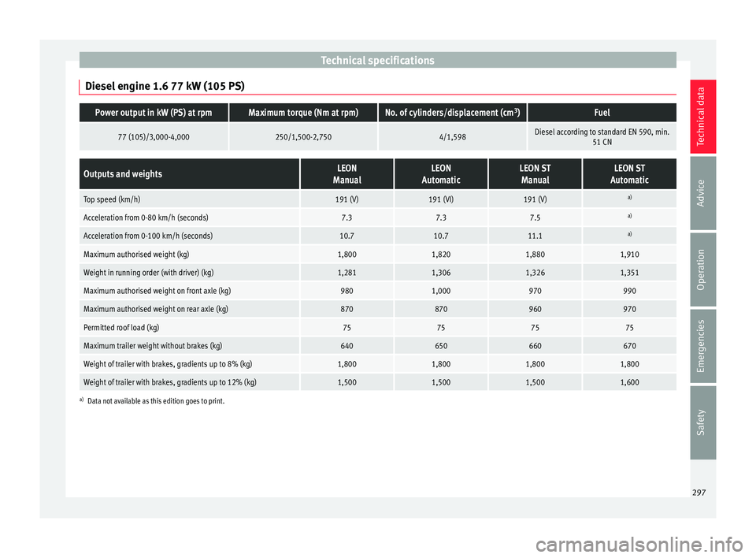Click the No. of cylinders/displacement header

click(x=452, y=113)
